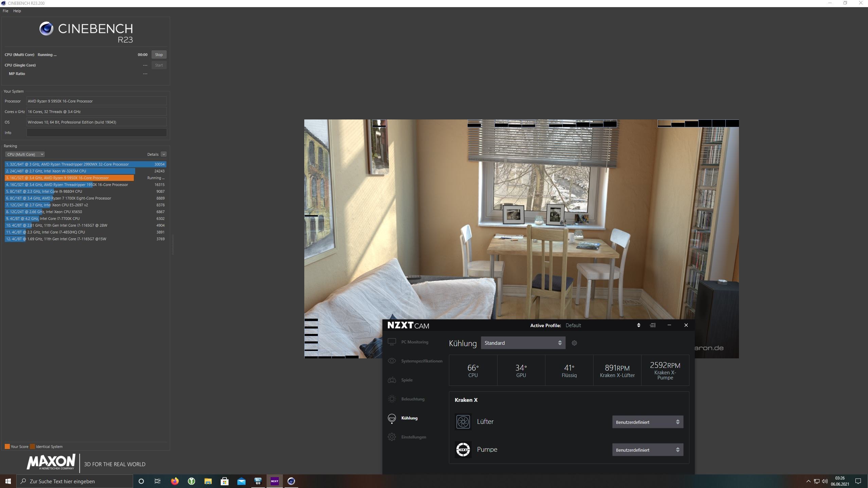
Task: Click Start for CPU Single Core
Action: pyautogui.click(x=159, y=65)
